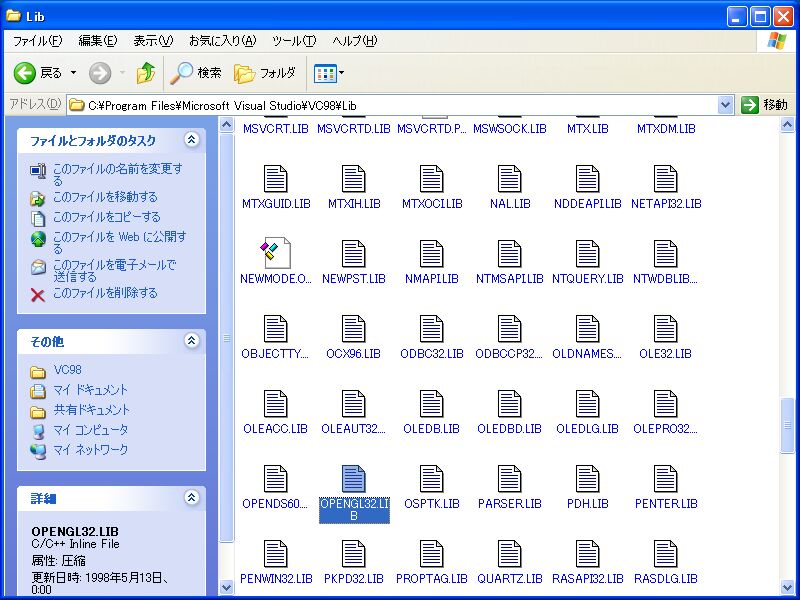Open the 表示(V) menu
The width and height of the screenshot is (800, 600).
pos(153,41)
